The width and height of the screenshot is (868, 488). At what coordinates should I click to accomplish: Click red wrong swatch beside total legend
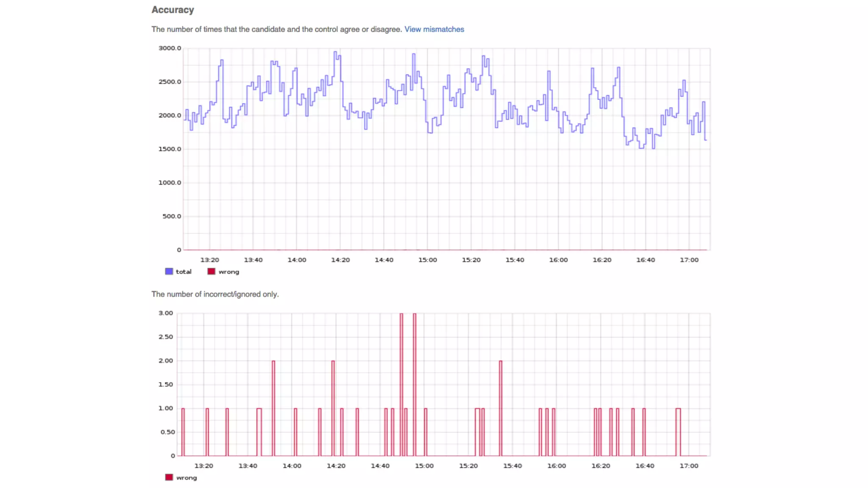click(211, 272)
